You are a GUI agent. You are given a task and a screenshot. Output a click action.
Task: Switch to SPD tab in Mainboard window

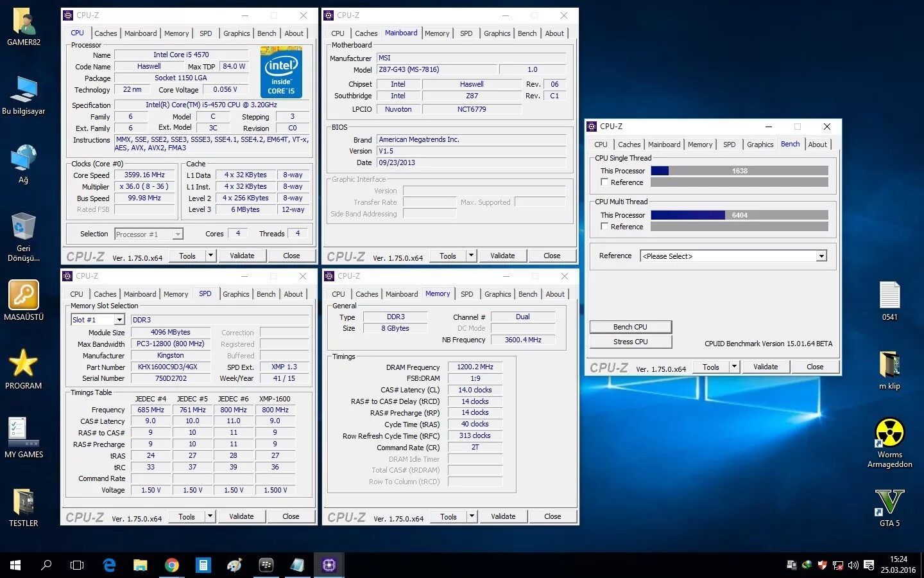click(466, 33)
